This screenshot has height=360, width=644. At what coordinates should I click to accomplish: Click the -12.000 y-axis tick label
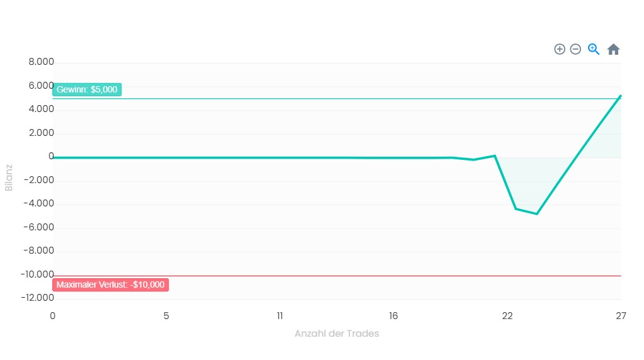[x=37, y=298]
